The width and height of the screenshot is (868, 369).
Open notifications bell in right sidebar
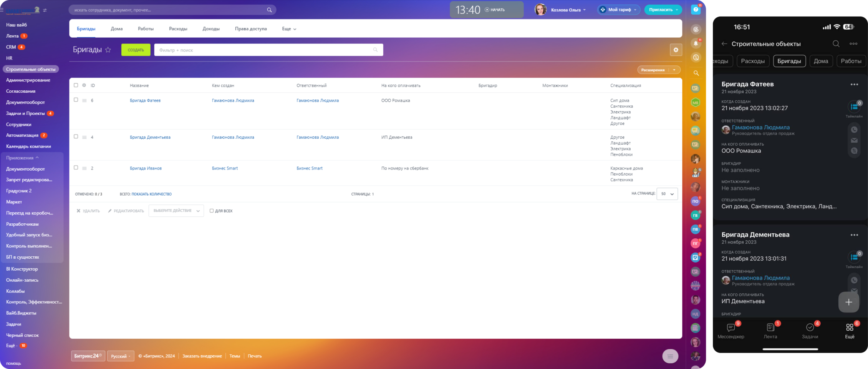(x=696, y=43)
